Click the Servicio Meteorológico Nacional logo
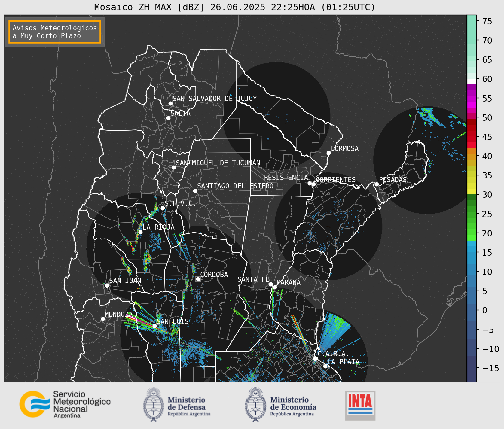This screenshot has height=429, width=504. tap(65, 404)
